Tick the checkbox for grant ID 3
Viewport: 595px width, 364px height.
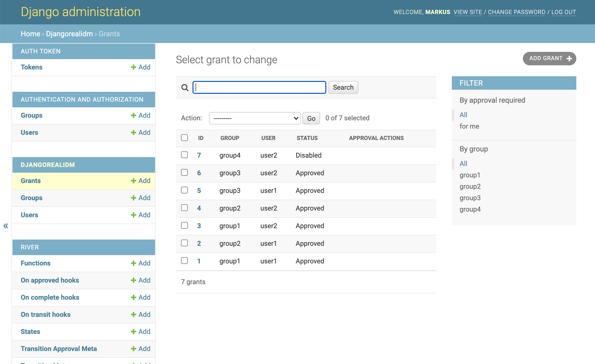pyautogui.click(x=184, y=225)
